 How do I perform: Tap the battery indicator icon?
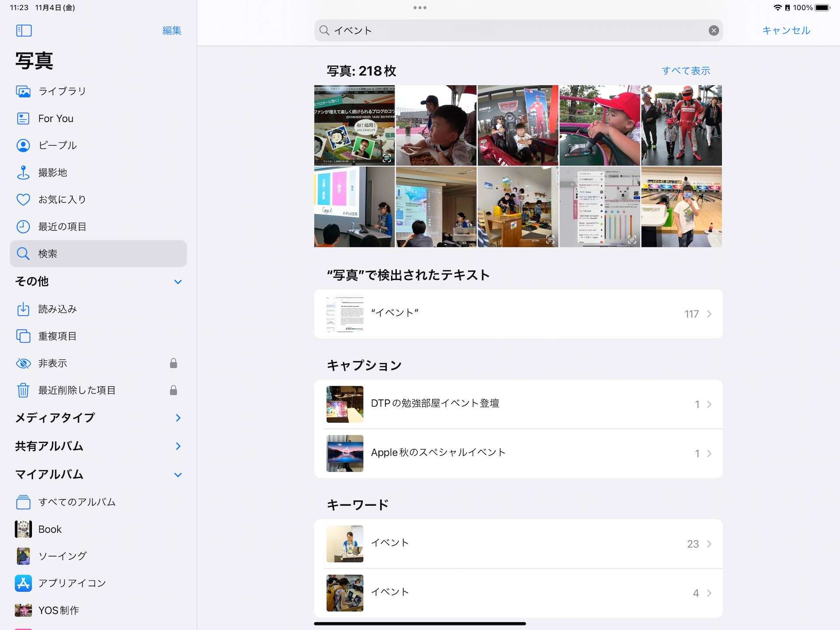[x=822, y=7]
